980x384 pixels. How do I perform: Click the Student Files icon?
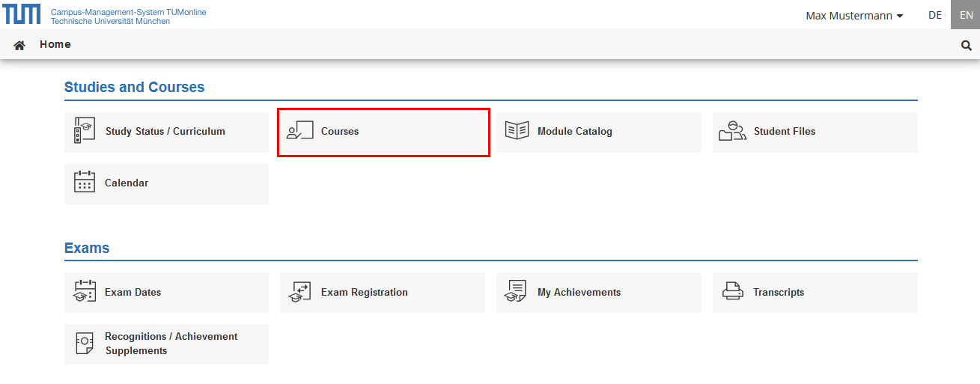click(x=732, y=131)
